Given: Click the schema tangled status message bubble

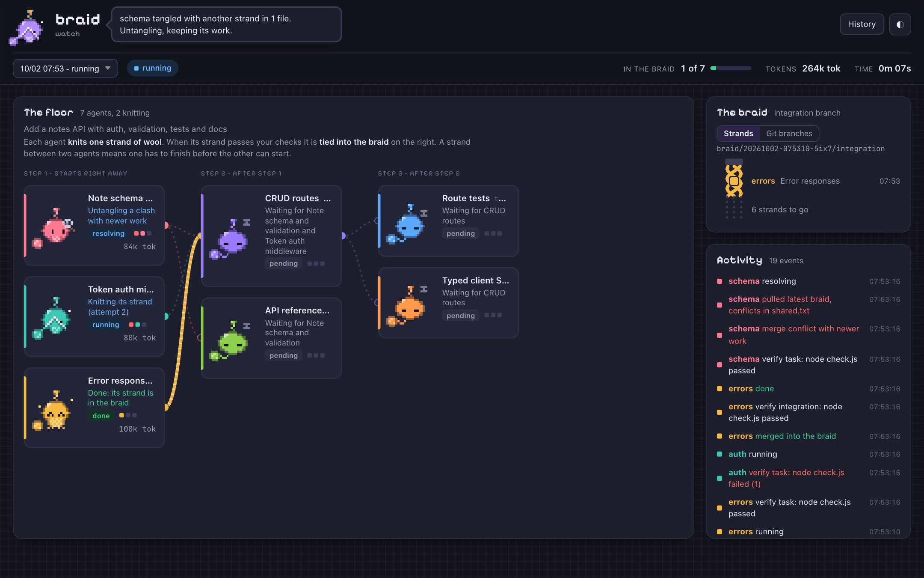Looking at the screenshot, I should coord(226,24).
